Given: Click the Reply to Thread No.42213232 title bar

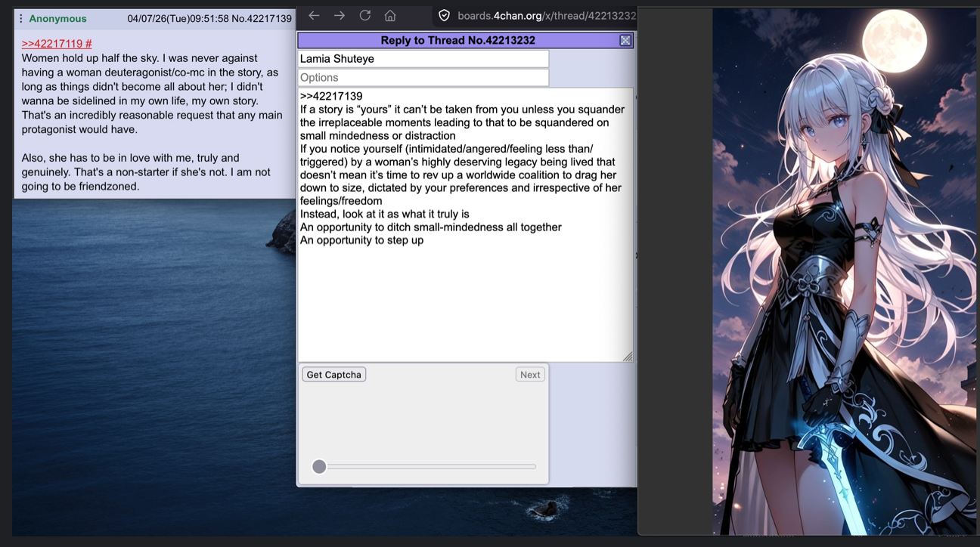Looking at the screenshot, I should [458, 41].
